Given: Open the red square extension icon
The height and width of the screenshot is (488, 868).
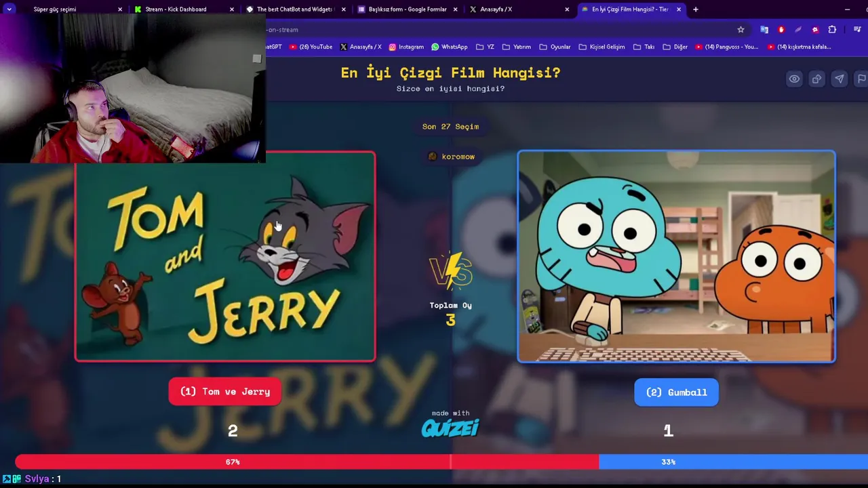Looking at the screenshot, I should [x=815, y=30].
